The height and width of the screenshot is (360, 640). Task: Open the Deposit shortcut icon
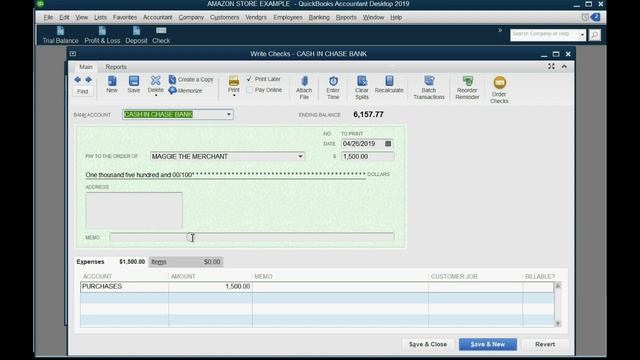click(136, 31)
